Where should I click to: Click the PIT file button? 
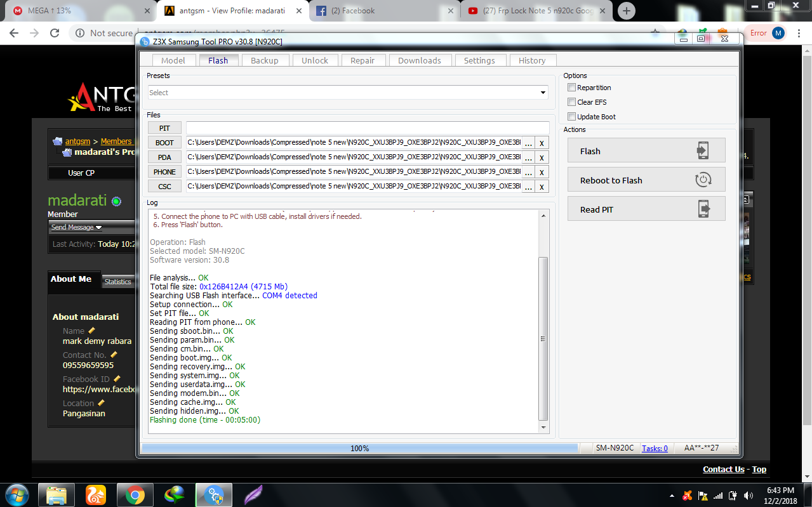pos(164,128)
